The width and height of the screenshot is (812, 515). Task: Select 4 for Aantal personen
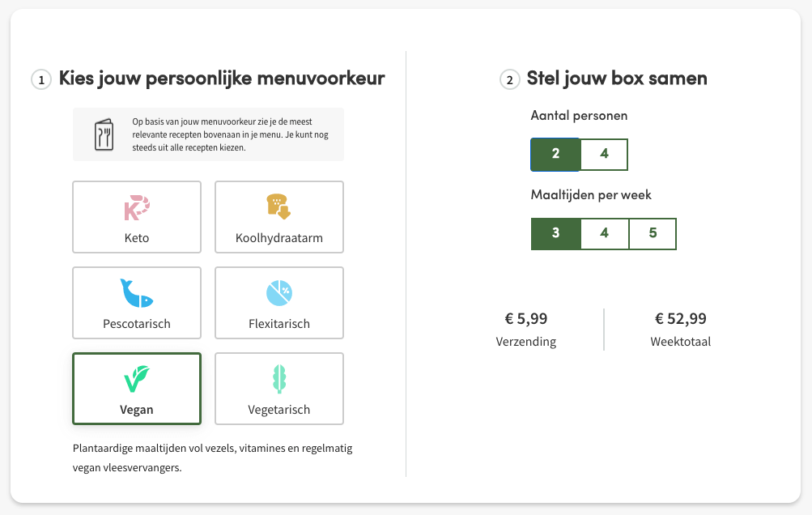(604, 155)
